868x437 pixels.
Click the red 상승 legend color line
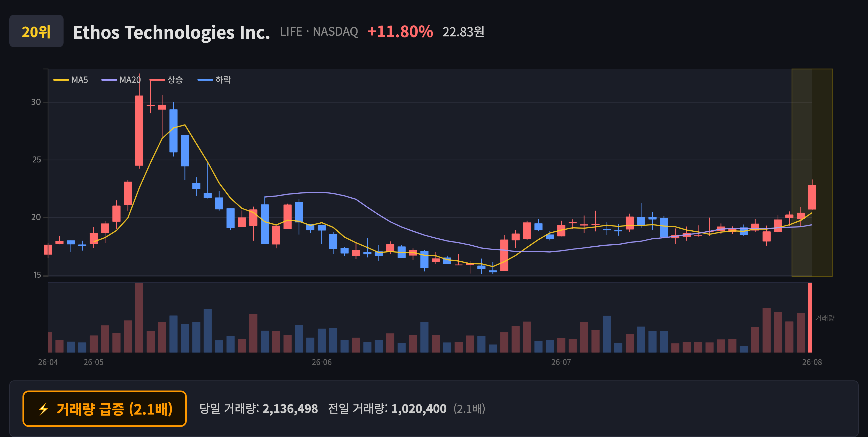157,80
